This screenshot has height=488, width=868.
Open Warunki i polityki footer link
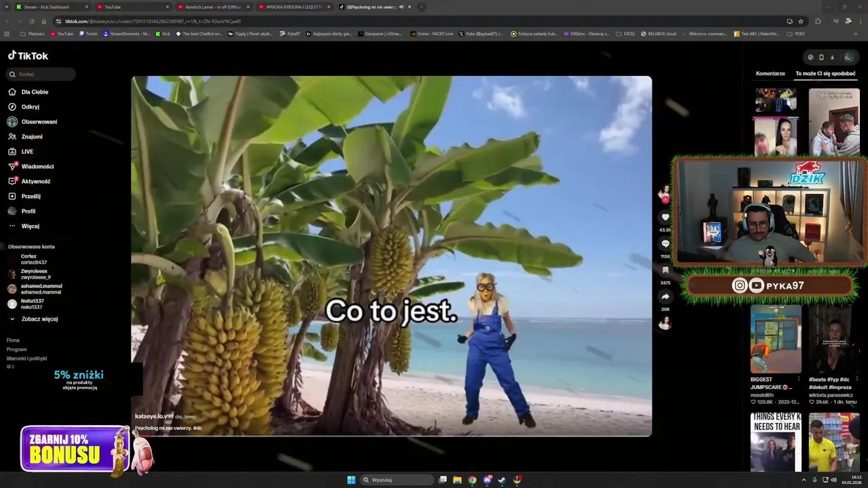pyautogui.click(x=26, y=358)
